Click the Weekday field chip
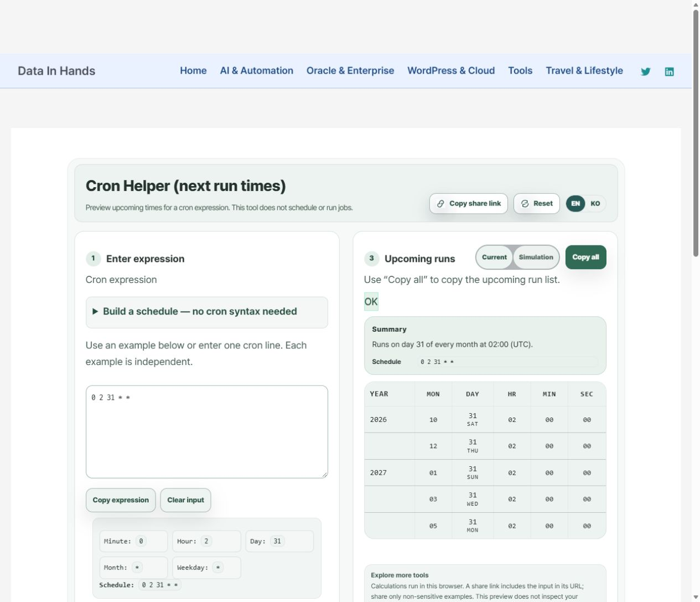This screenshot has width=700, height=602. coord(206,568)
